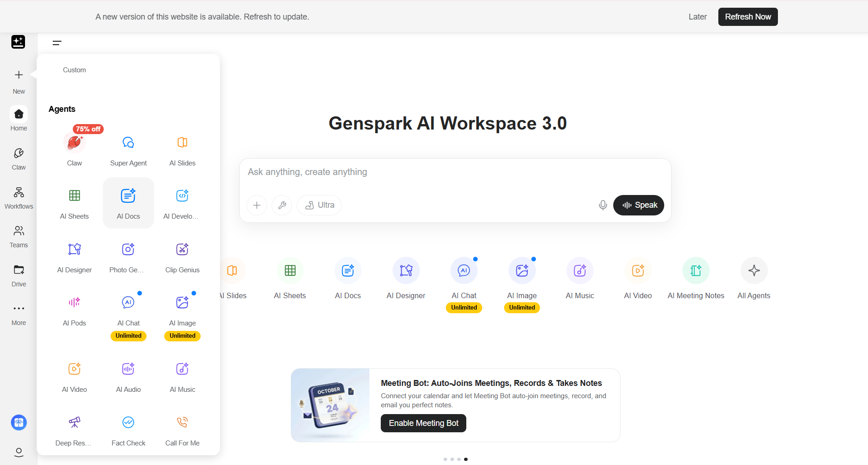Select the AI Designer agent icon

pyautogui.click(x=74, y=249)
